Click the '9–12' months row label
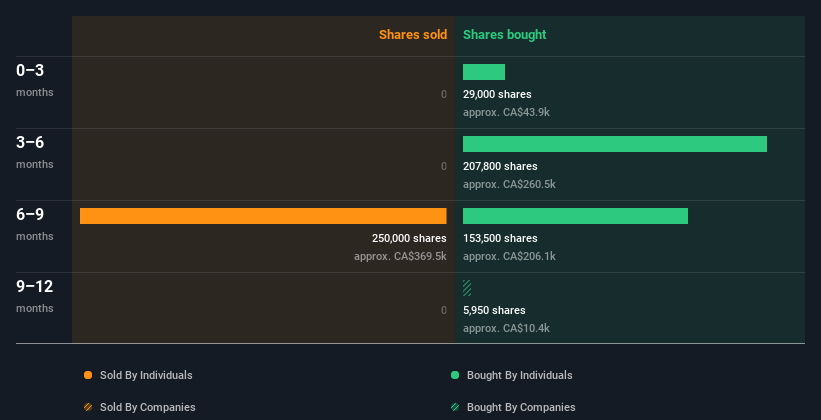The height and width of the screenshot is (420, 821). point(35,286)
